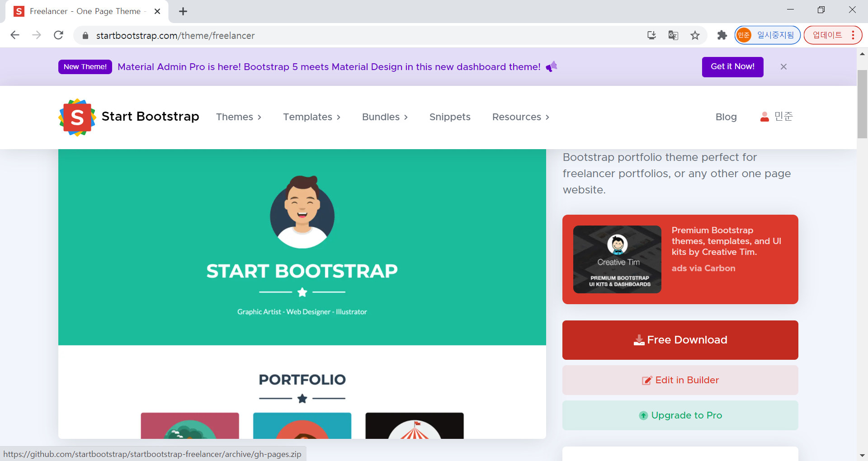Expand the Resources dropdown menu
Screen dimensions: 868x461
tap(521, 117)
